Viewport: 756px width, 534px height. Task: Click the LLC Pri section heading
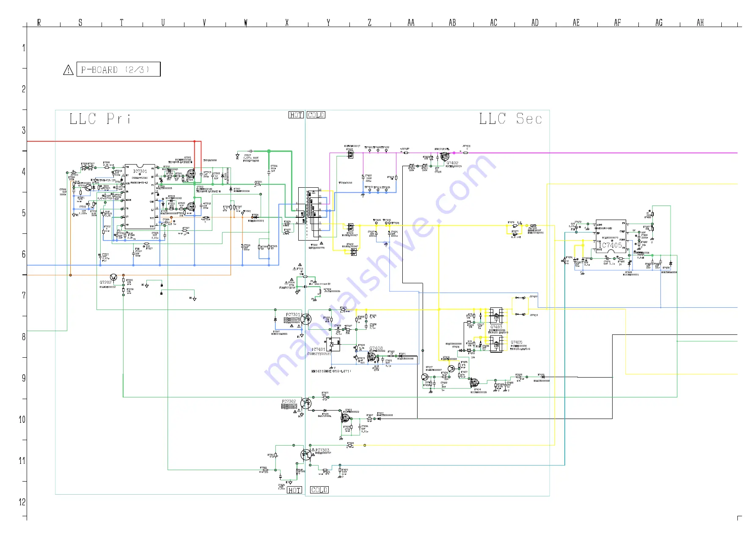(x=100, y=119)
